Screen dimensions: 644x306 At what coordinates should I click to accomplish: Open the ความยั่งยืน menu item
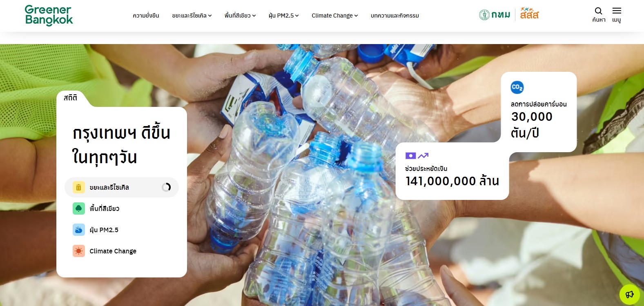(146, 16)
